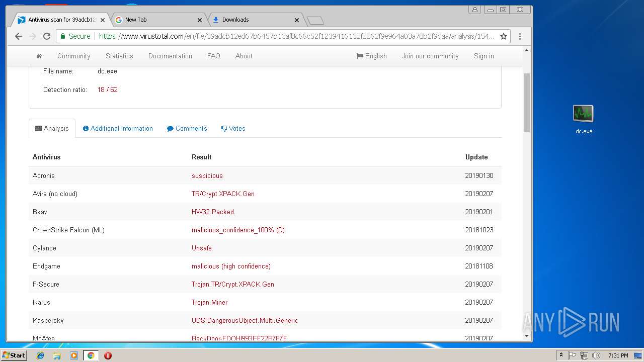Click the Update column header
Image resolution: width=644 pixels, height=362 pixels.
pos(476,157)
